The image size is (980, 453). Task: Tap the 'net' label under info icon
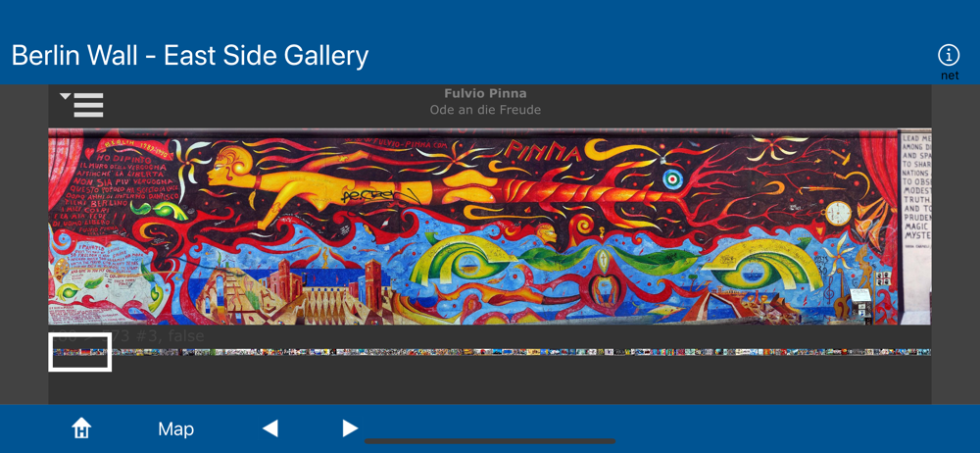pos(949,75)
